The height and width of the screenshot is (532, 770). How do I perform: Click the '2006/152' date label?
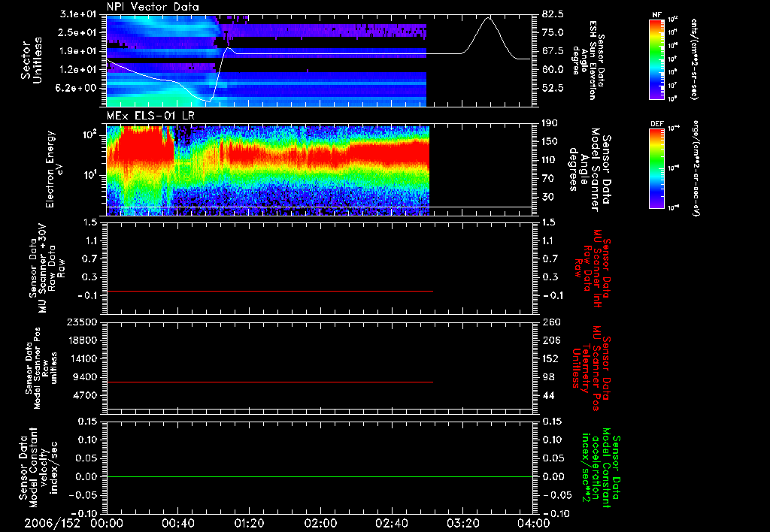pos(52,523)
